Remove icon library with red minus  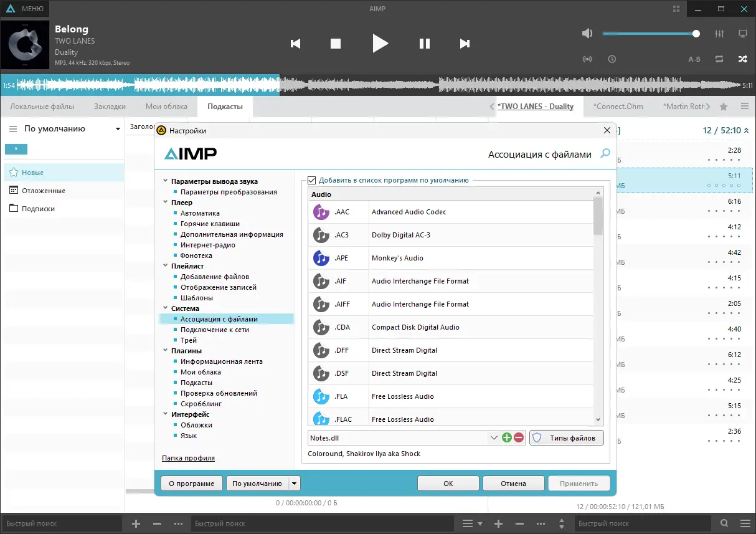click(519, 438)
